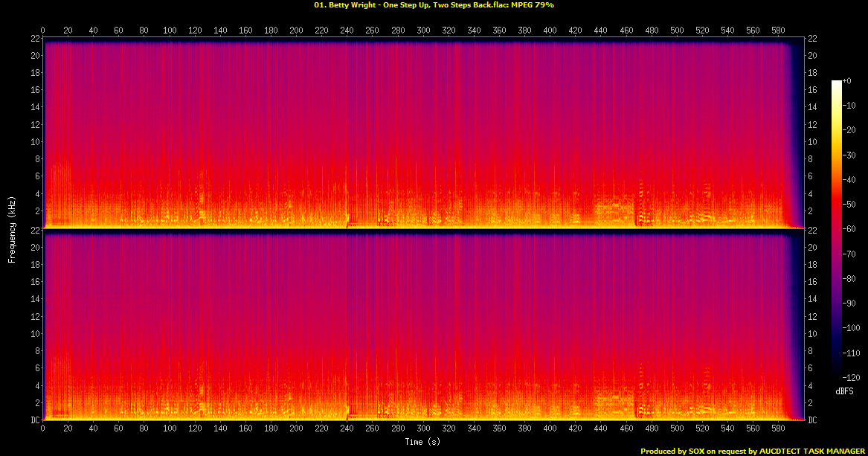Click the dBFS label under color scale

[843, 391]
